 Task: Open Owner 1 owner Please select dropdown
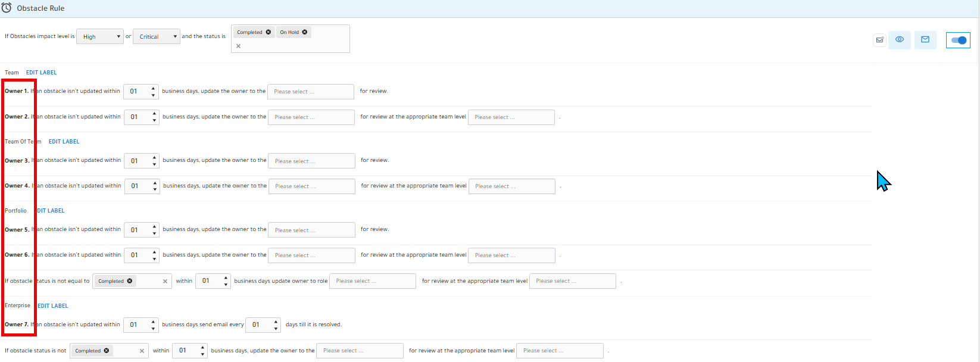[x=311, y=92]
